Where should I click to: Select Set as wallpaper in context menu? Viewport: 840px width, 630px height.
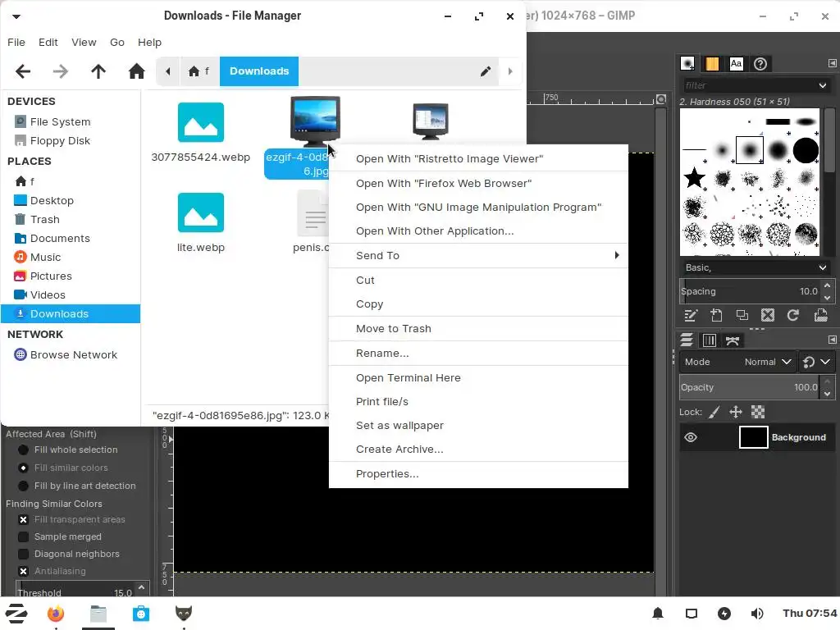click(478, 426)
